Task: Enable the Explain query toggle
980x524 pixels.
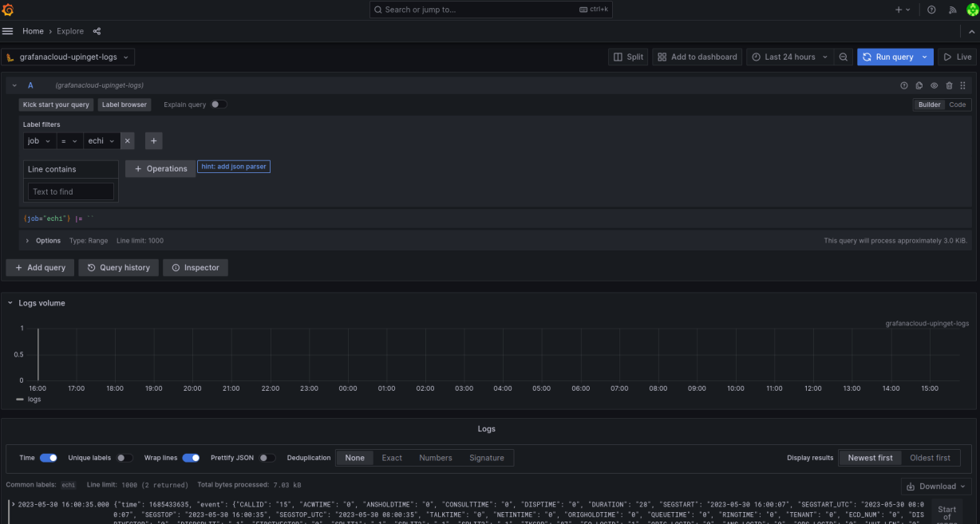Action: pos(219,104)
